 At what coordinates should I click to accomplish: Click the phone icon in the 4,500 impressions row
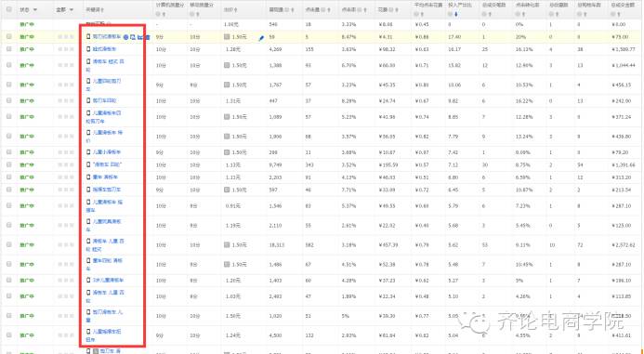(x=88, y=332)
